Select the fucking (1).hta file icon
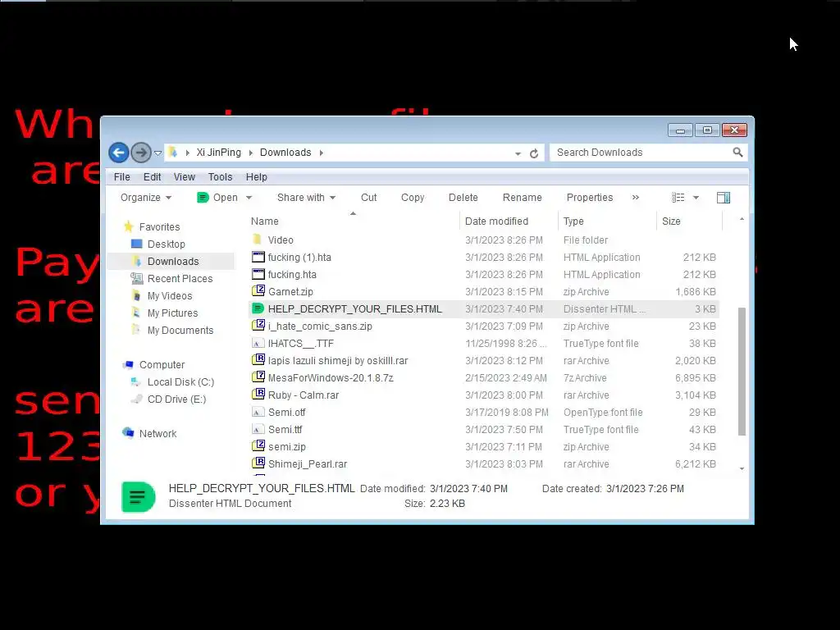This screenshot has height=630, width=840. click(258, 257)
